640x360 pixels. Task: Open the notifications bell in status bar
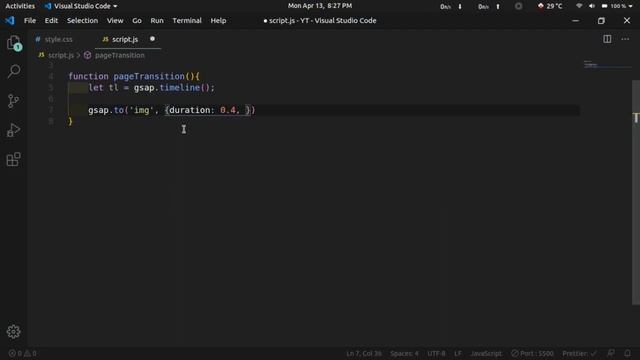[x=627, y=353]
